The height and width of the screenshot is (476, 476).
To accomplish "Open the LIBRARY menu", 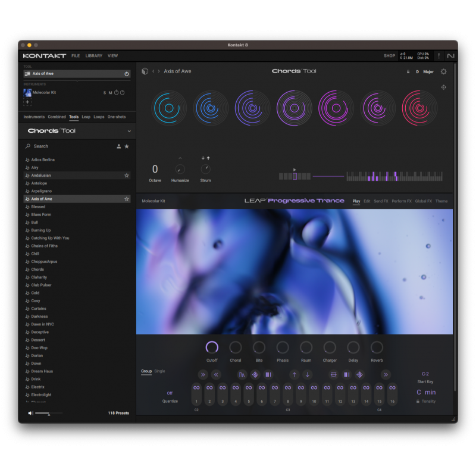I will 94,56.
